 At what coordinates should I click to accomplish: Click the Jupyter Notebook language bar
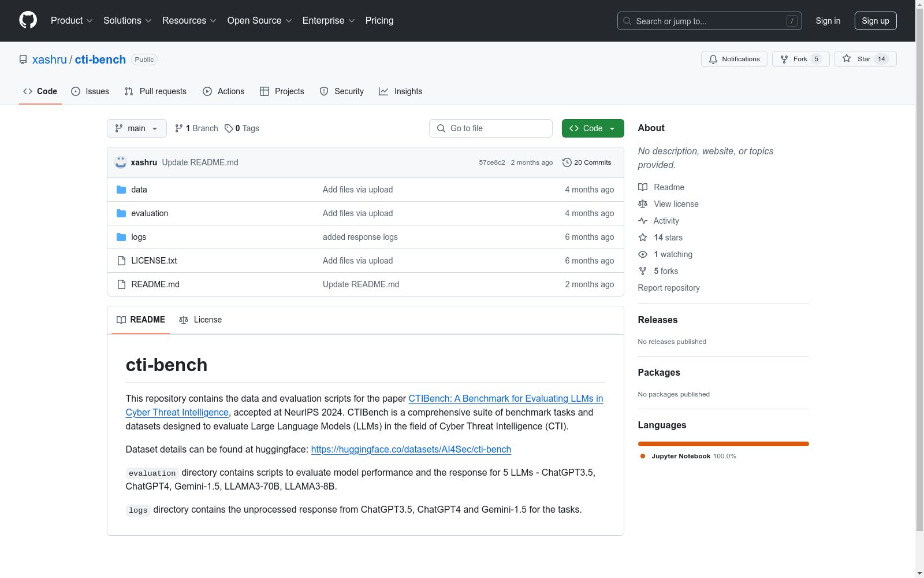[724, 444]
